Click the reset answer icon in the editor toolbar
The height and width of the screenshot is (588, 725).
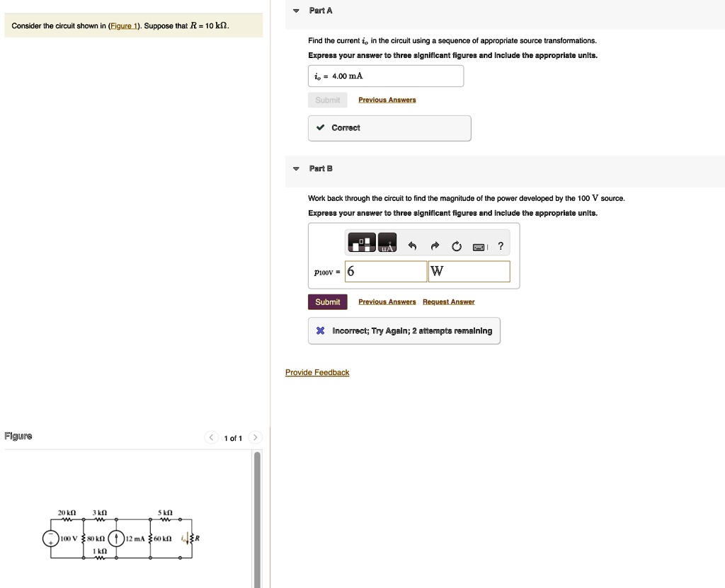tap(456, 246)
